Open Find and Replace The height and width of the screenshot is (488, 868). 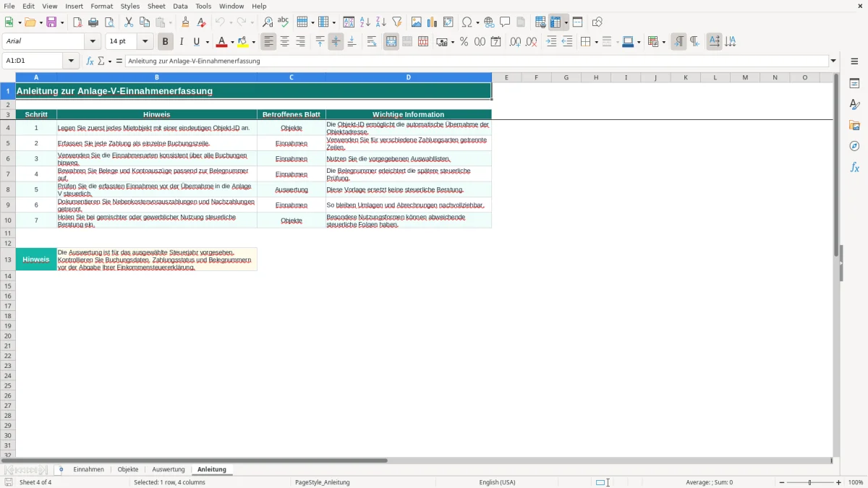pyautogui.click(x=268, y=22)
